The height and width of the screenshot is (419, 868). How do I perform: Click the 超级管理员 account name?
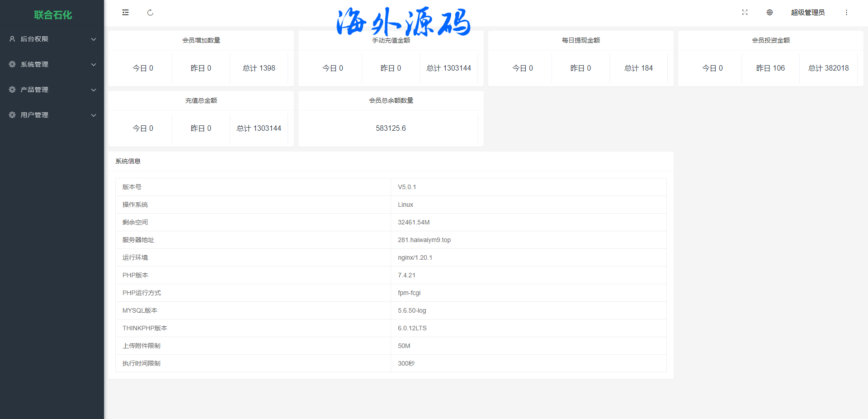coord(807,13)
